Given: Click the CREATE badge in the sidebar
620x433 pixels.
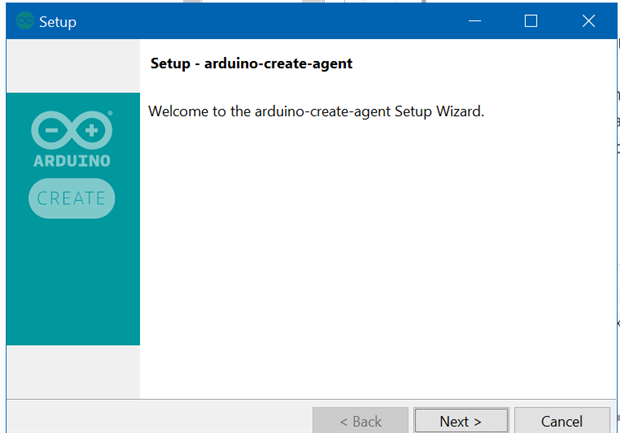Looking at the screenshot, I should (x=72, y=198).
